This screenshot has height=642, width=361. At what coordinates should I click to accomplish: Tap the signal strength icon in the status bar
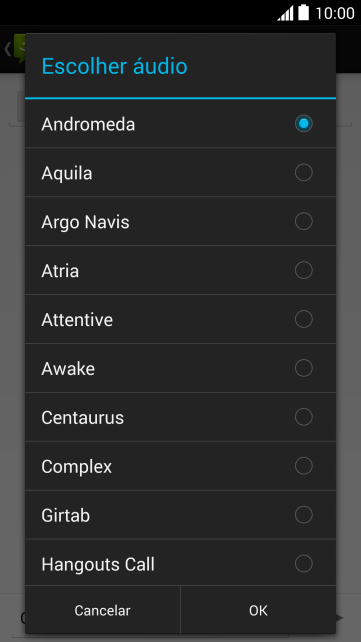[x=285, y=13]
